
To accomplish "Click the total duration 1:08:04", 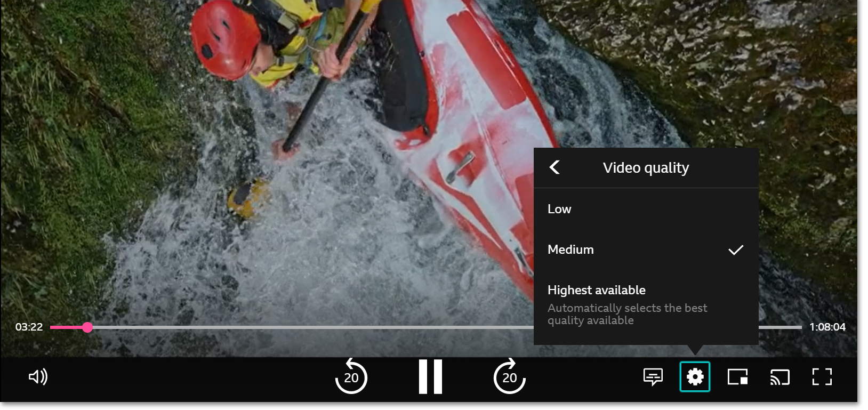I will 827,327.
